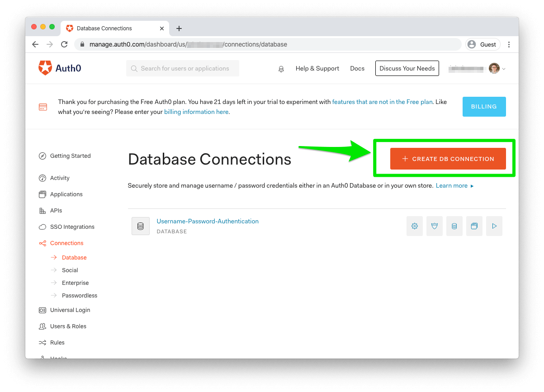Open the Chrome three-dot menu
544x392 pixels.
point(509,44)
